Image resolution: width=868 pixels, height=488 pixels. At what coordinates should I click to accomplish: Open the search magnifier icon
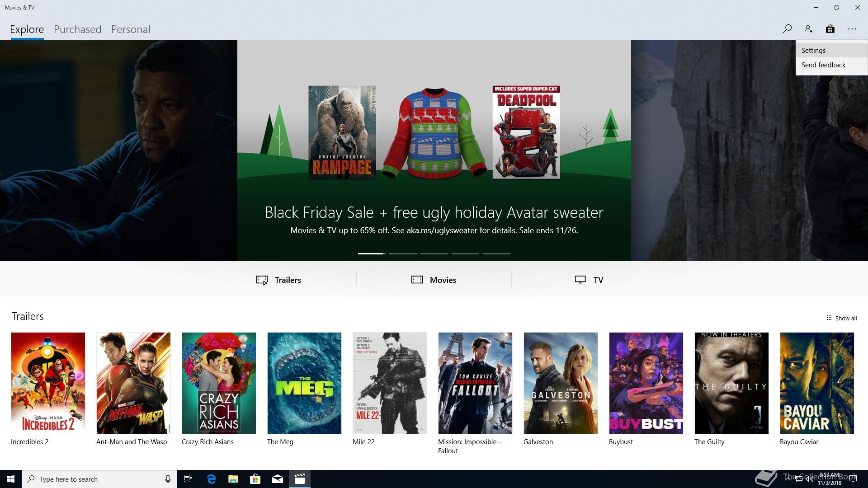(787, 29)
